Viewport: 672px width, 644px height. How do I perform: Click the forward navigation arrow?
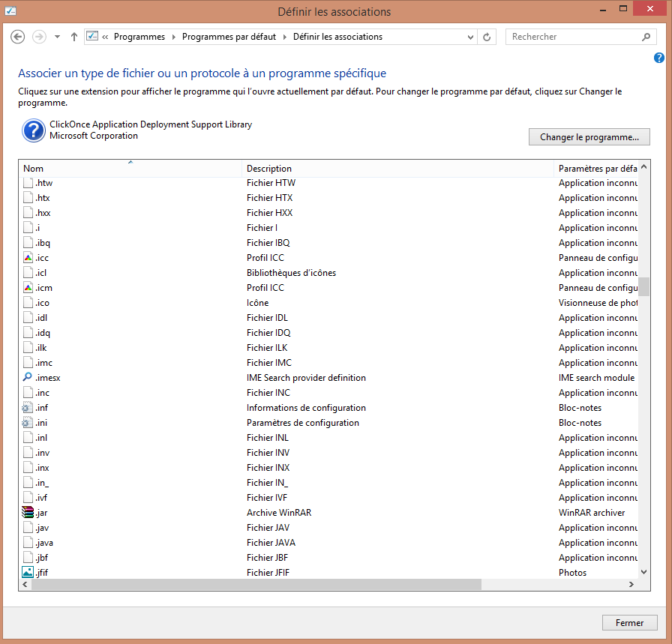40,37
